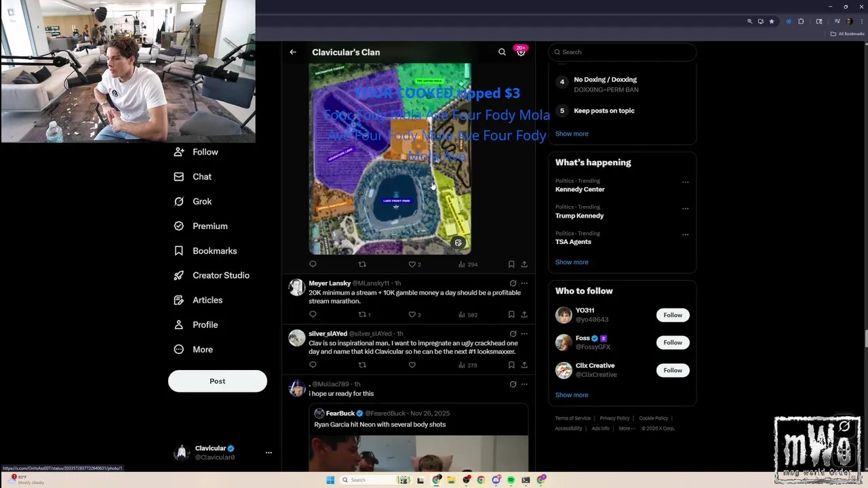Open account menu dots beside Clavicular

point(269,453)
